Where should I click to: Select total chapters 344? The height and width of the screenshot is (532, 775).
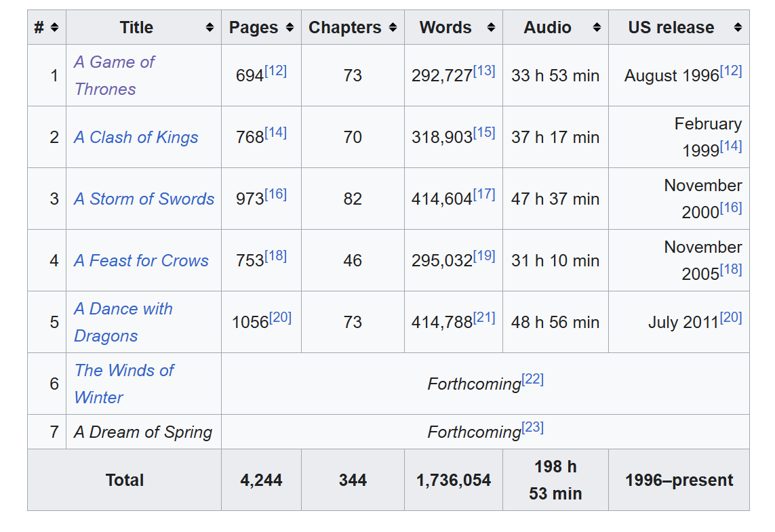353,480
